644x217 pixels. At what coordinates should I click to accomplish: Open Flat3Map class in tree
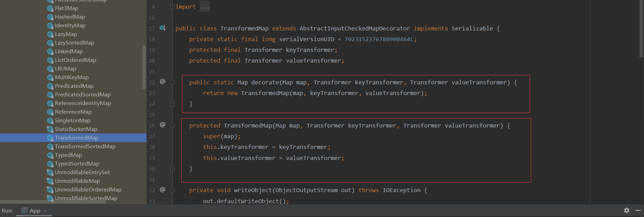click(x=67, y=8)
